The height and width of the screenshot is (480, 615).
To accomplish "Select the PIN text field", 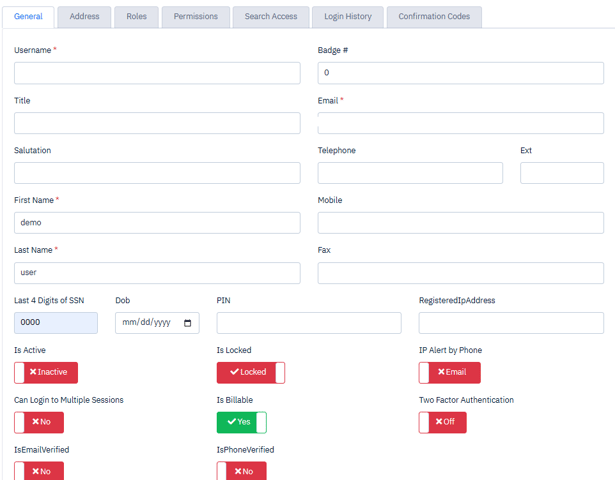I will click(x=309, y=323).
